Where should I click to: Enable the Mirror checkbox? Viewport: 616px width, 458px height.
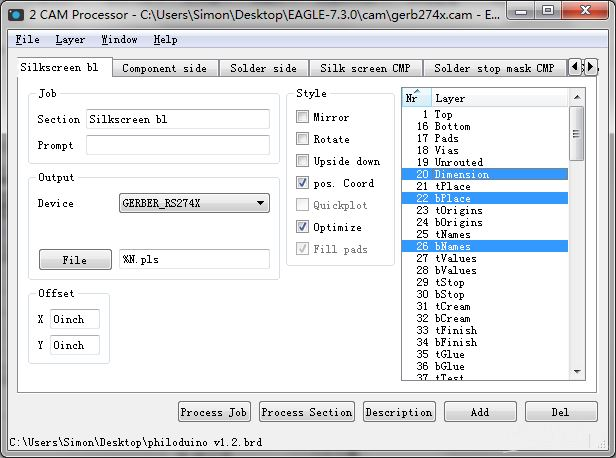tap(303, 117)
